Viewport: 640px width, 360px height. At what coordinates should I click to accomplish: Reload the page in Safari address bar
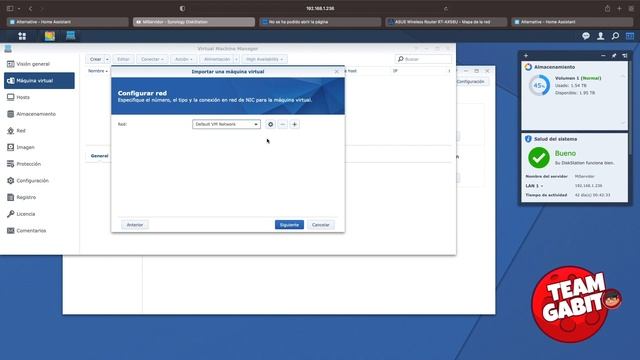click(x=446, y=8)
